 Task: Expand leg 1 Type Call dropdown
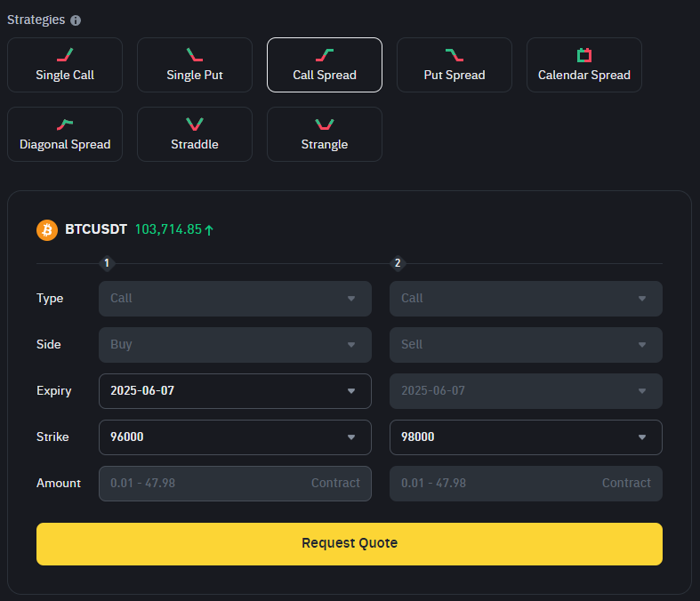point(236,299)
